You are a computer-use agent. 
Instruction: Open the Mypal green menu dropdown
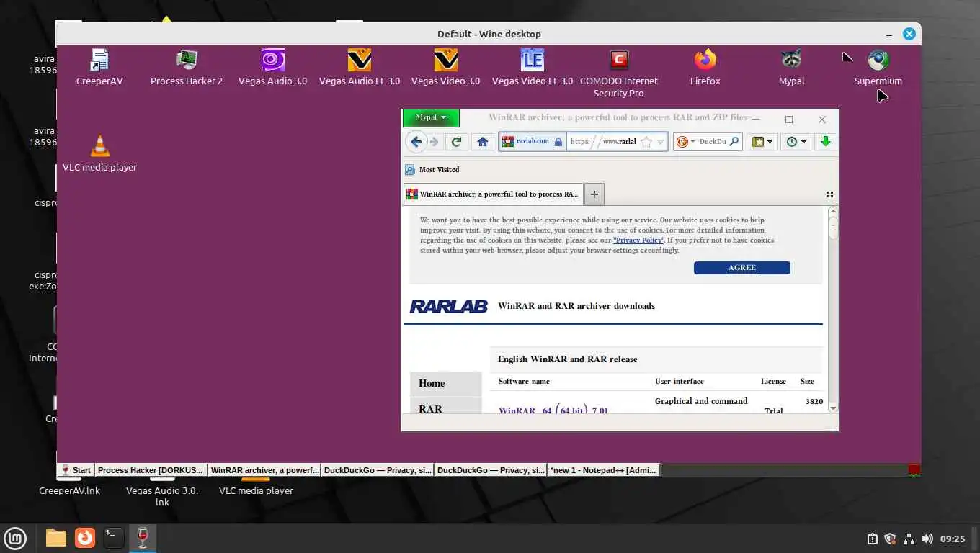click(x=431, y=117)
